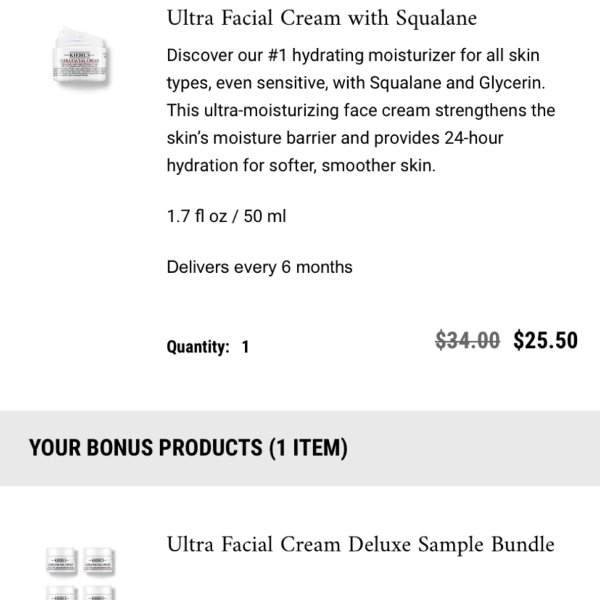Click the top-right jar in the sample bundle
Image resolution: width=600 pixels, height=600 pixels.
click(x=99, y=561)
